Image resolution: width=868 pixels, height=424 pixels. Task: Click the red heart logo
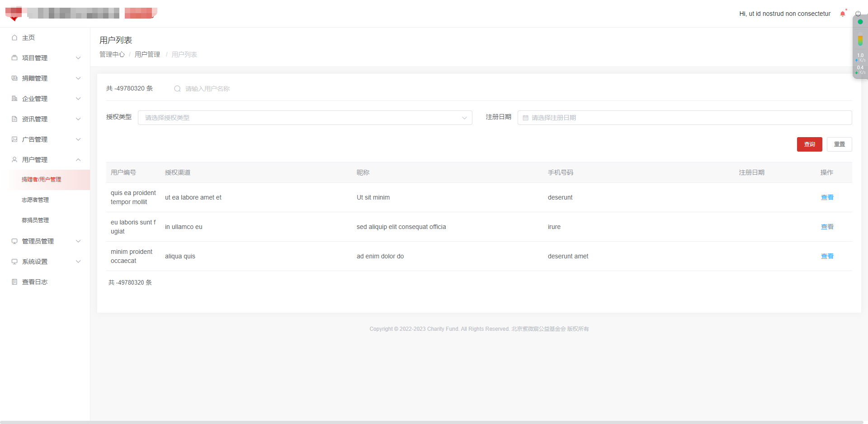tap(14, 13)
